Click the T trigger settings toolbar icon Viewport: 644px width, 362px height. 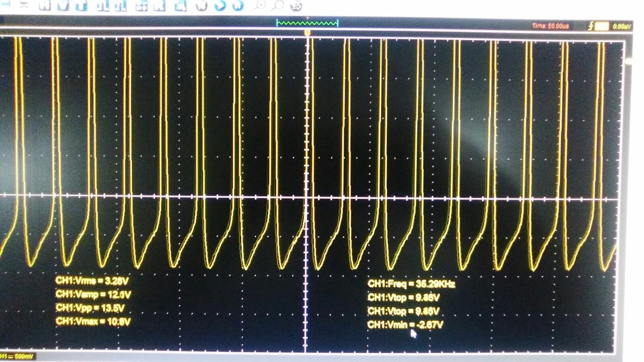[x=81, y=5]
